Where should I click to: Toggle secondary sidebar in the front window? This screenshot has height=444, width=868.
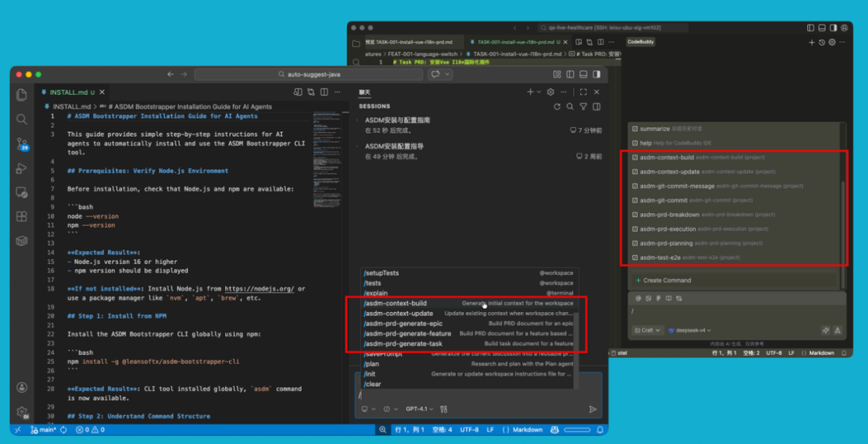tap(596, 74)
